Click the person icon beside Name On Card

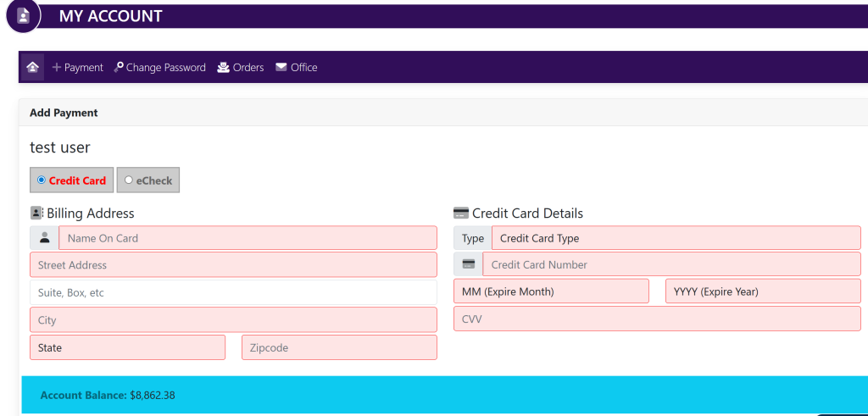point(44,238)
